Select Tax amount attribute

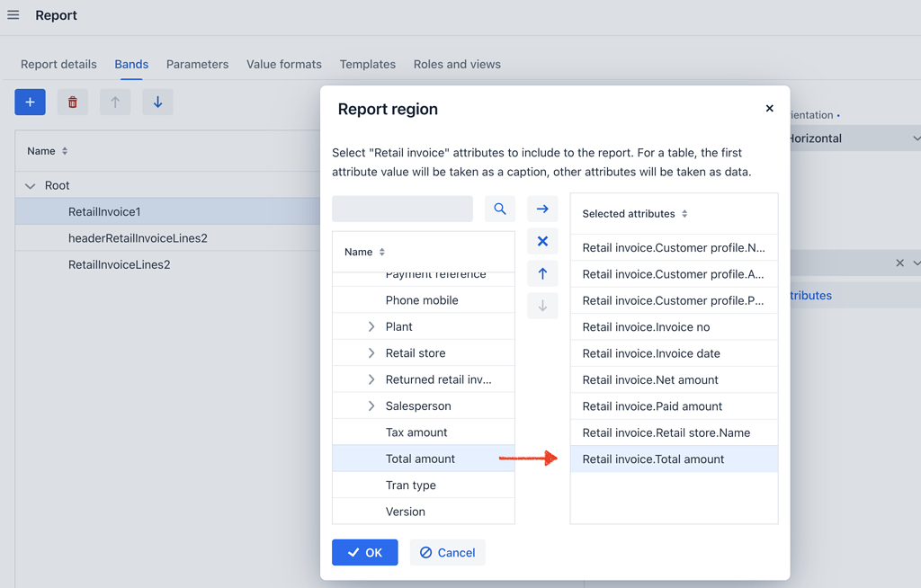(x=424, y=432)
